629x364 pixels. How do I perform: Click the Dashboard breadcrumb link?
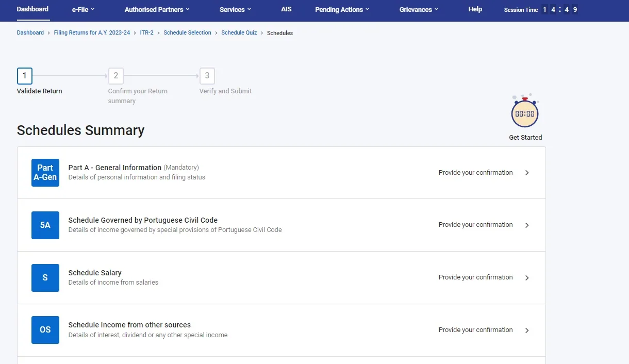click(x=30, y=32)
